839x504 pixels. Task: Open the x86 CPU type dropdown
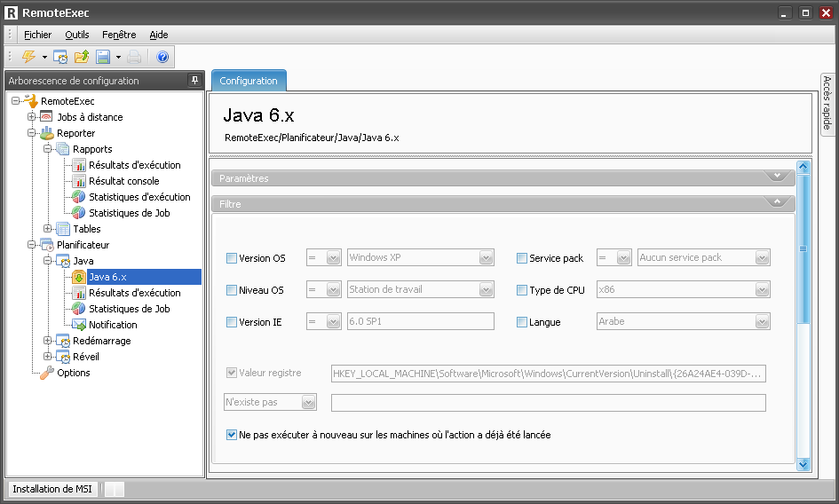click(x=762, y=289)
